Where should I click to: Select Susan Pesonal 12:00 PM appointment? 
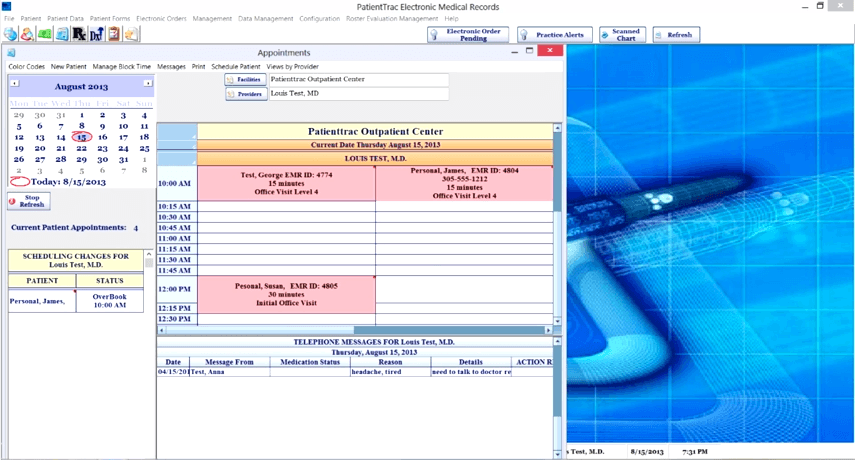[x=286, y=294]
